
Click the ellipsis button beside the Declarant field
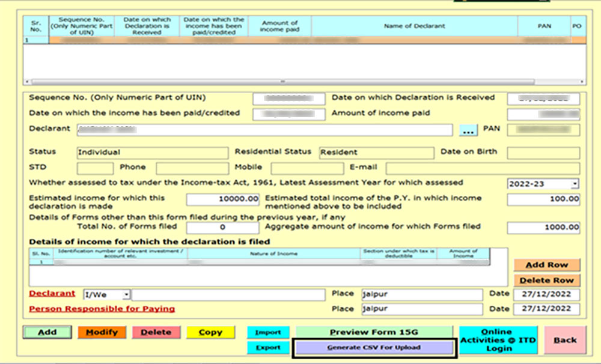coord(469,129)
